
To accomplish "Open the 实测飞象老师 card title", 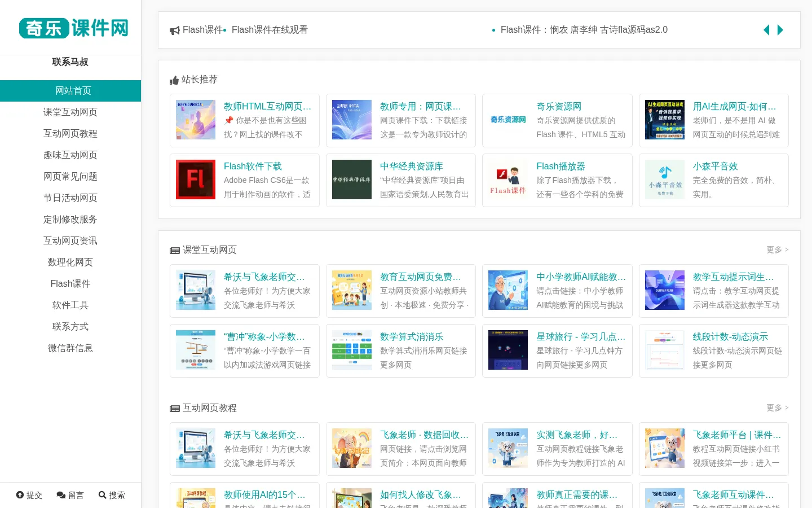I will (x=577, y=435).
